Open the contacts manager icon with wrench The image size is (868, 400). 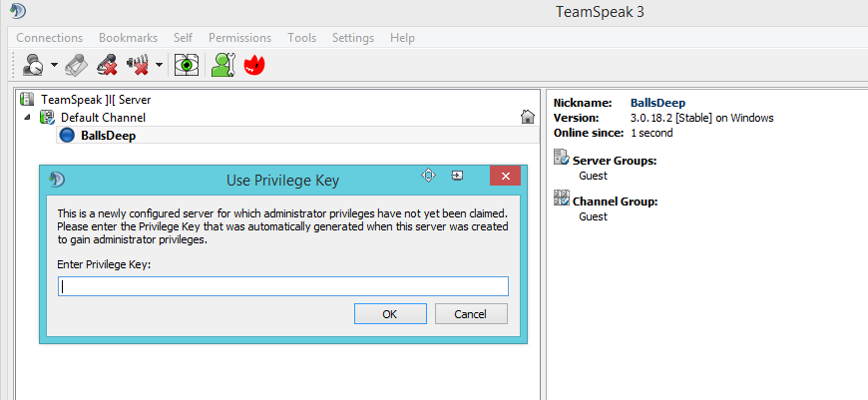(x=223, y=65)
